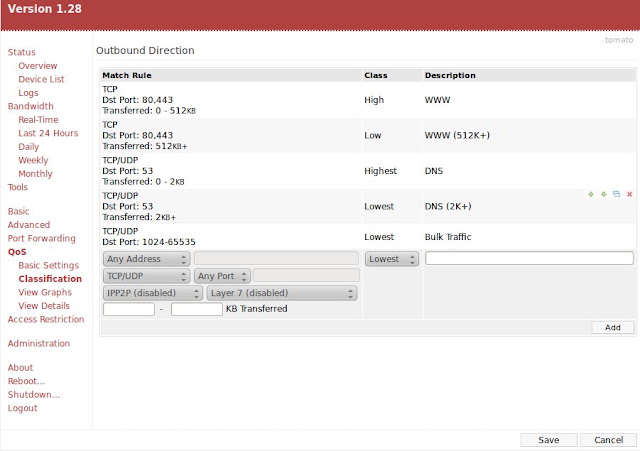
Task: Select the DNS (2K+) rule description
Action: coord(448,207)
